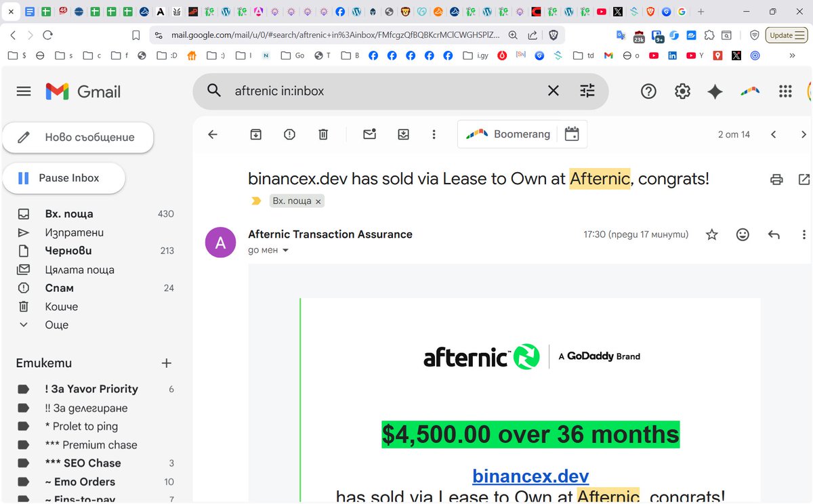The height and width of the screenshot is (504, 813).
Task: Move the email using move-to icon
Action: pyautogui.click(x=403, y=133)
